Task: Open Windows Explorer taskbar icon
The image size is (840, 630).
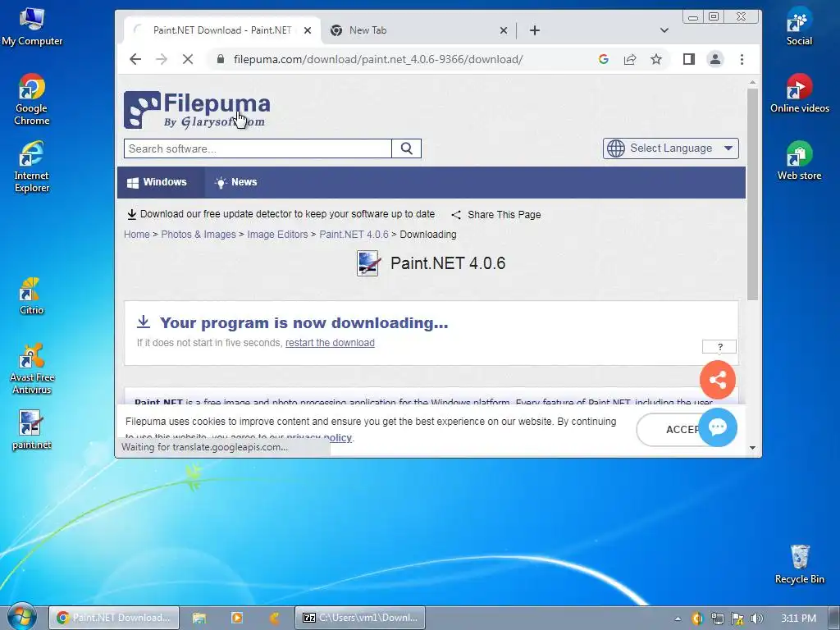Action: coord(199,618)
